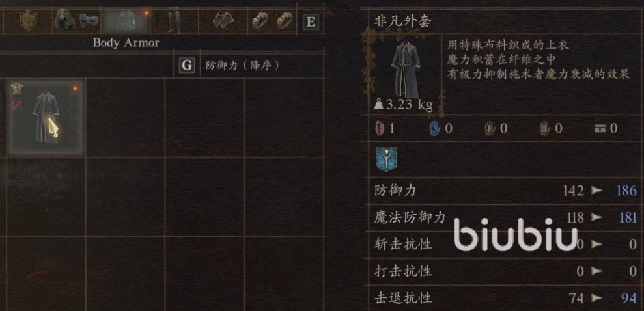Click the E key next-category prompt

pos(311,21)
